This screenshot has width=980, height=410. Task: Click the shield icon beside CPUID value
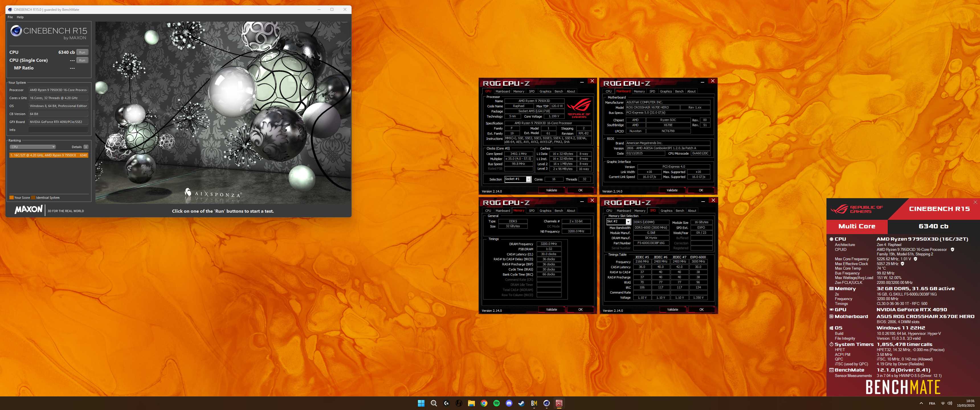(952, 249)
